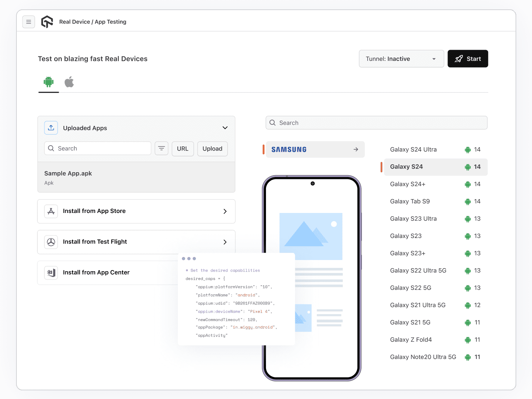This screenshot has width=532, height=399.
Task: Select Galaxy S23 Ultra device
Action: click(x=436, y=219)
